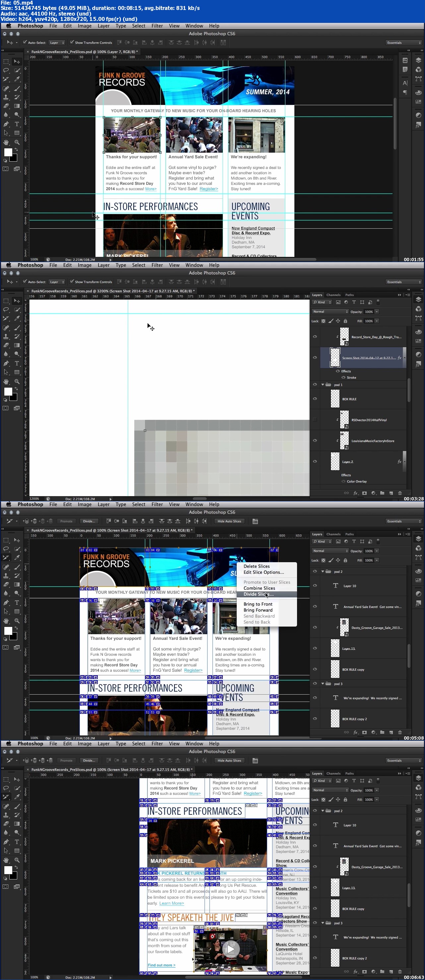The width and height of the screenshot is (425, 980).
Task: Click Add layer style fx icon in 00:03:28 frame
Action: click(x=355, y=493)
